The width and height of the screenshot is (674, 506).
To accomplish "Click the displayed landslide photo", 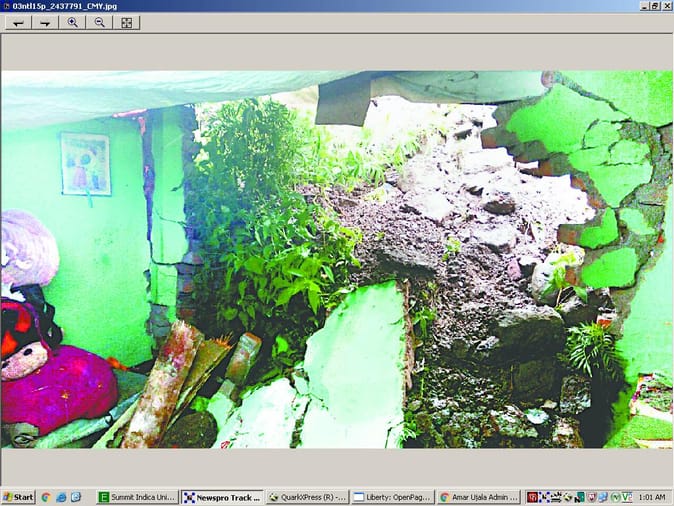I will tap(337, 259).
